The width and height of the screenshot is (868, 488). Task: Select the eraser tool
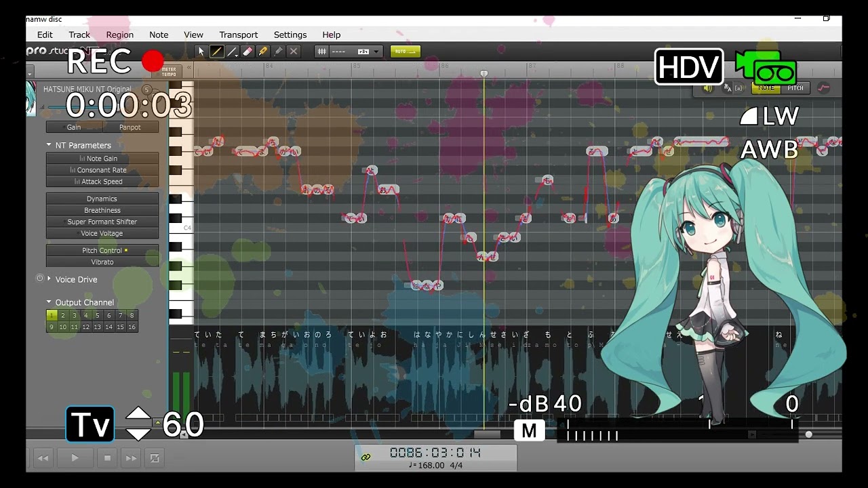(x=248, y=52)
